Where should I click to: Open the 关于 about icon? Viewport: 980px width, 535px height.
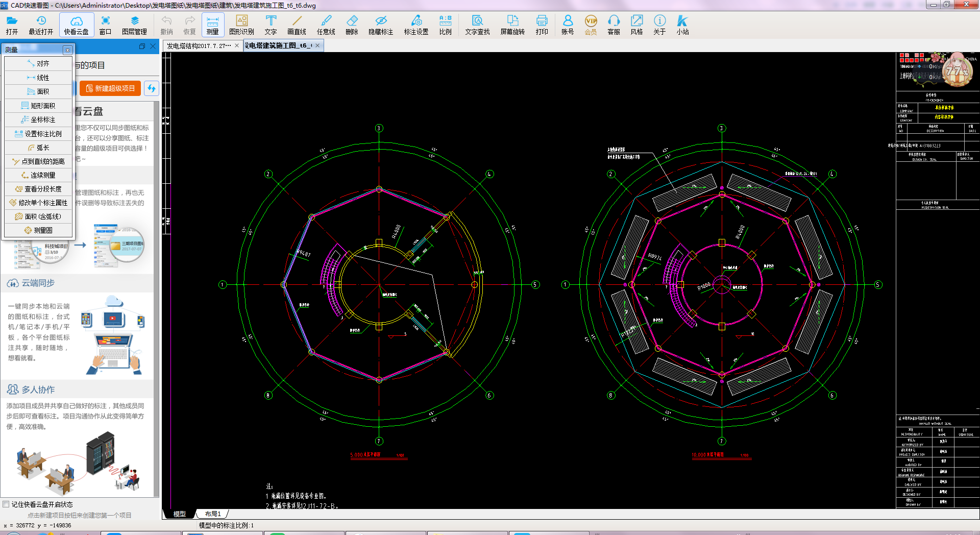coord(659,25)
